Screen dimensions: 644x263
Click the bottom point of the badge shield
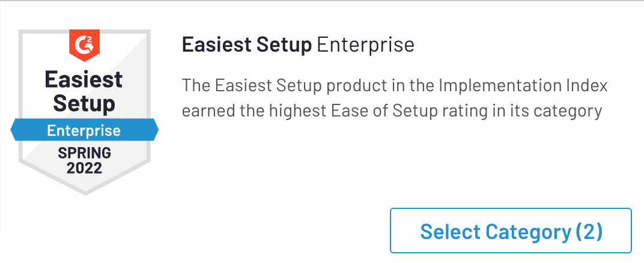coord(85,192)
